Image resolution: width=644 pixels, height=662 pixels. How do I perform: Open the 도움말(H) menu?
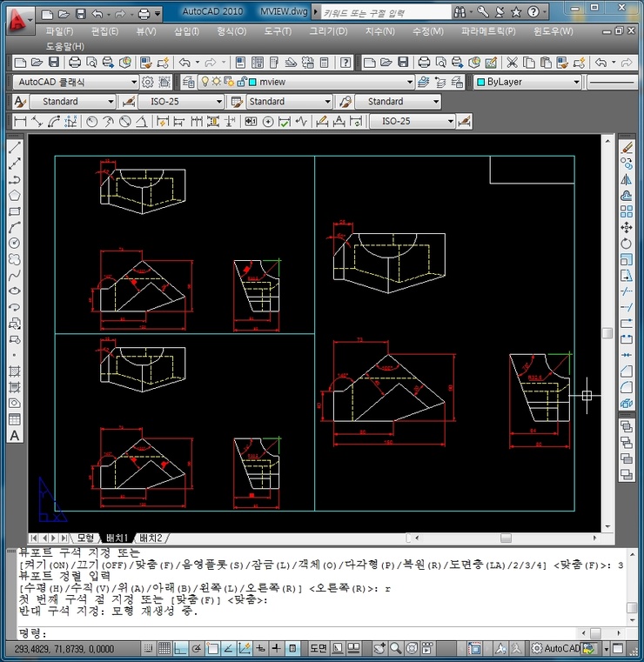(65, 46)
